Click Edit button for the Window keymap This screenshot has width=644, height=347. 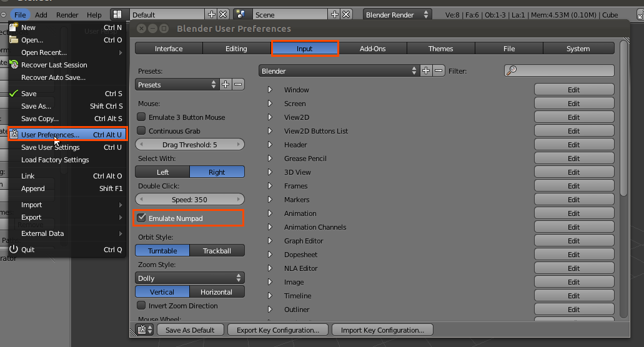click(x=573, y=90)
